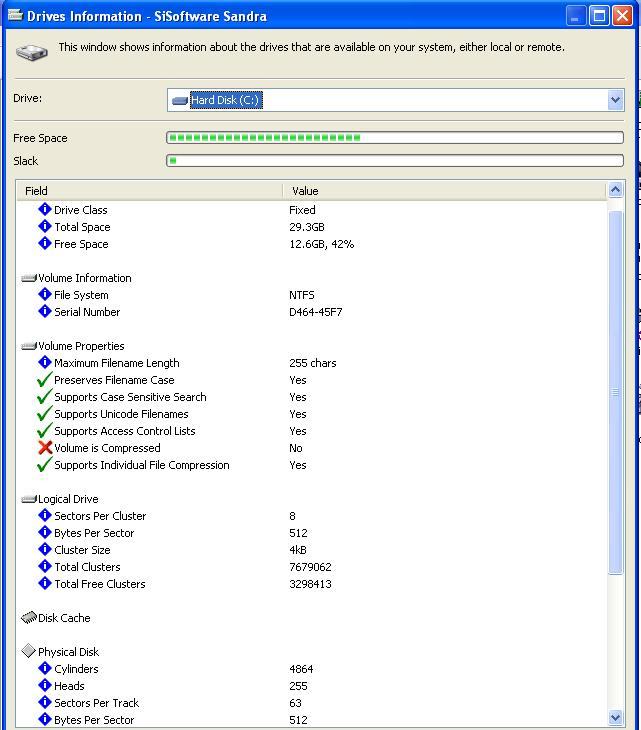Viewport: 641px width, 730px height.
Task: Click the list scrollbar down arrow
Action: (x=615, y=717)
